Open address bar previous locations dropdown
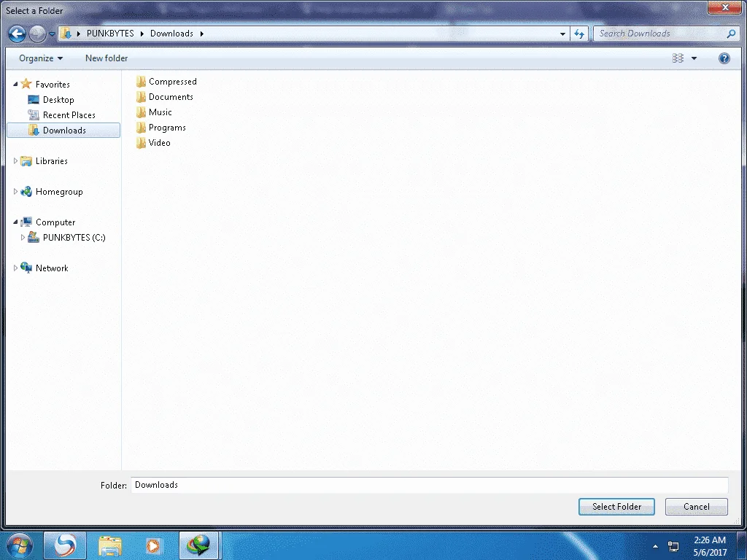747x560 pixels. pos(562,34)
